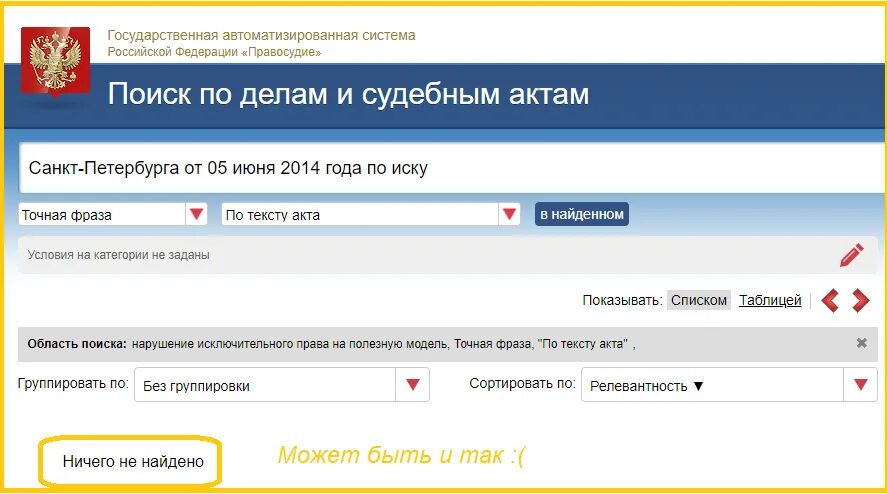Click the 'Группировать по:' label
The height and width of the screenshot is (494, 887).
[x=73, y=384]
